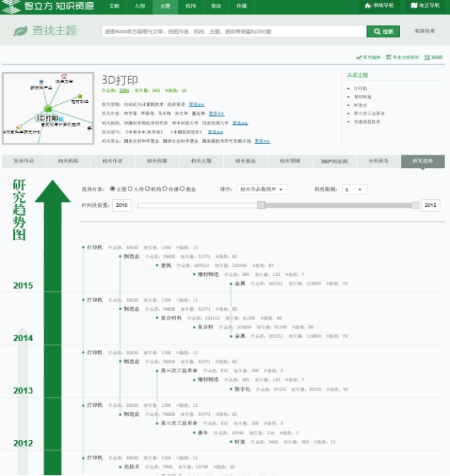The height and width of the screenshot is (476, 450).
Task: Select the 机构 radio button
Action: (x=148, y=189)
